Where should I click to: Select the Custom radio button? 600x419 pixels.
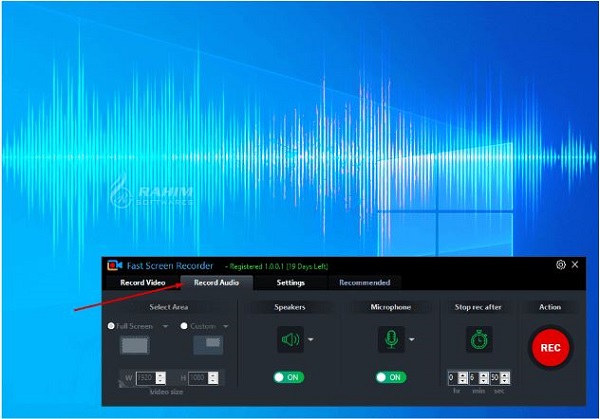(184, 326)
